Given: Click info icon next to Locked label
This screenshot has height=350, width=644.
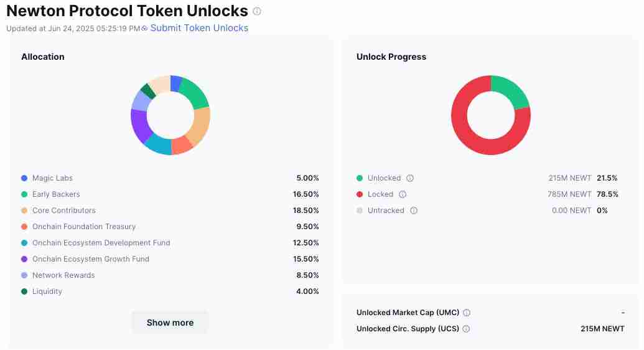Looking at the screenshot, I should [403, 194].
